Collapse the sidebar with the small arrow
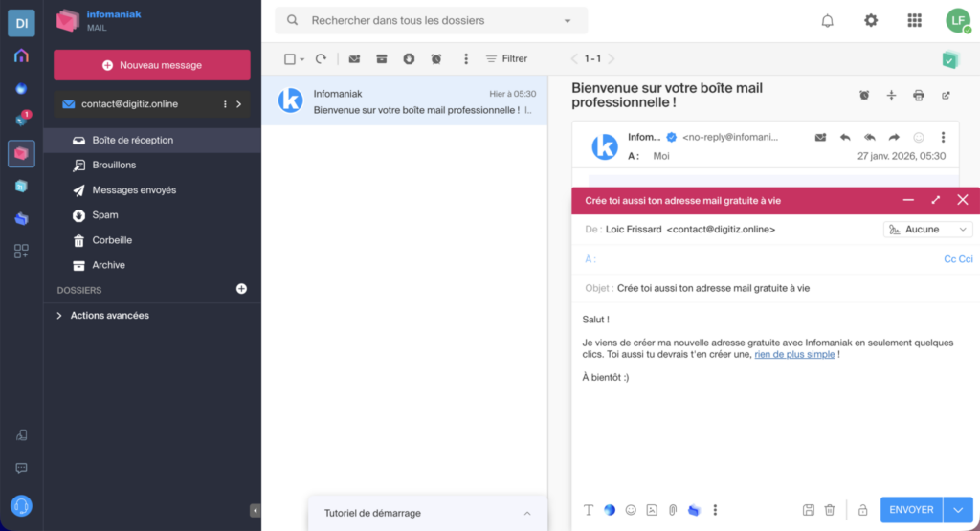980x531 pixels. click(x=255, y=510)
